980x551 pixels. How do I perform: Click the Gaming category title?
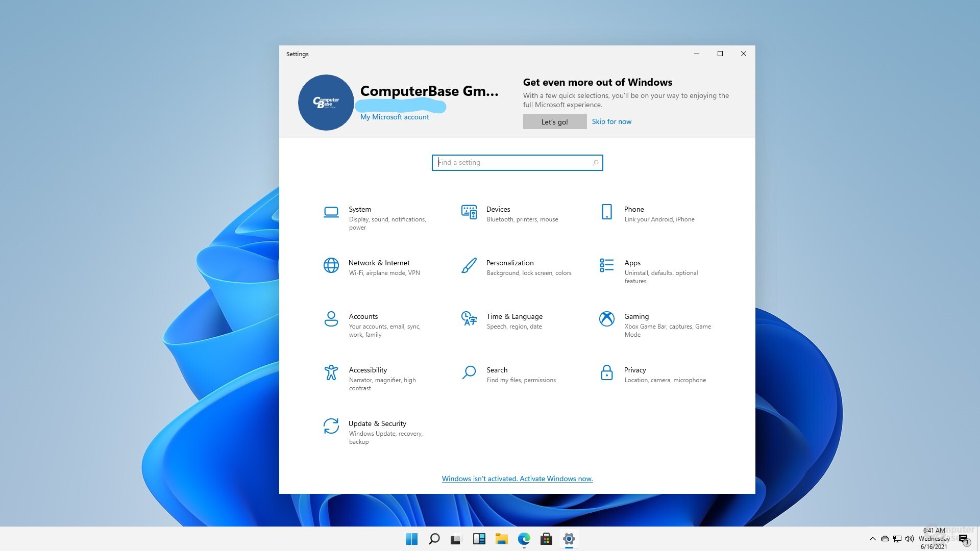[x=636, y=316]
